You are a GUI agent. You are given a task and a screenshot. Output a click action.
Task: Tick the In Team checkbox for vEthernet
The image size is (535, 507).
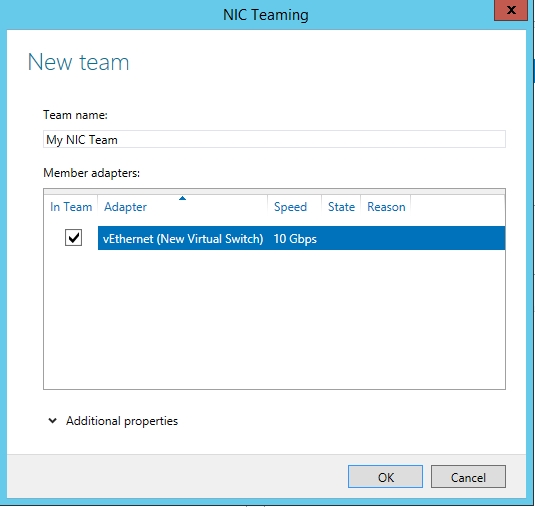(x=73, y=237)
